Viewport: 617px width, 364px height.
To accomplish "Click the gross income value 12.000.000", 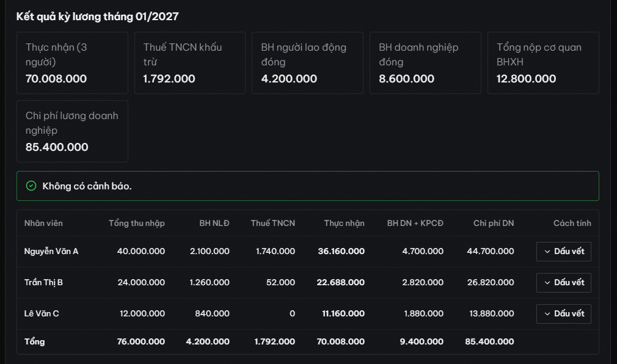I will (x=142, y=313).
